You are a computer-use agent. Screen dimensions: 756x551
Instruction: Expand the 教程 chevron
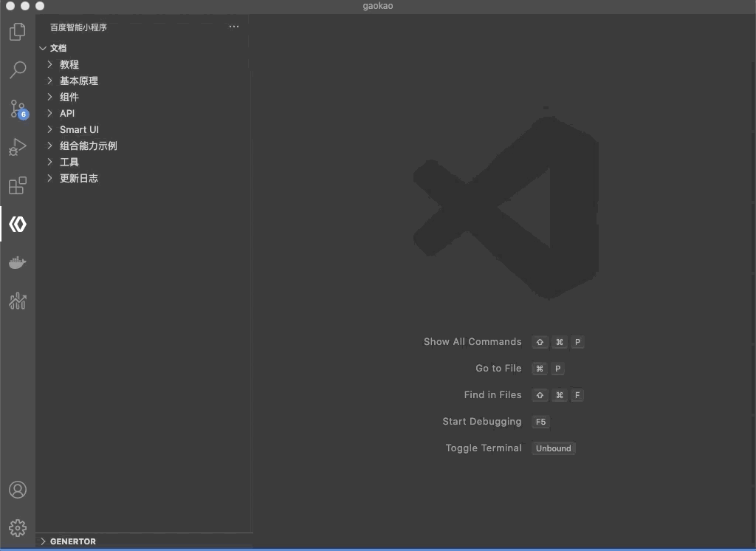49,64
